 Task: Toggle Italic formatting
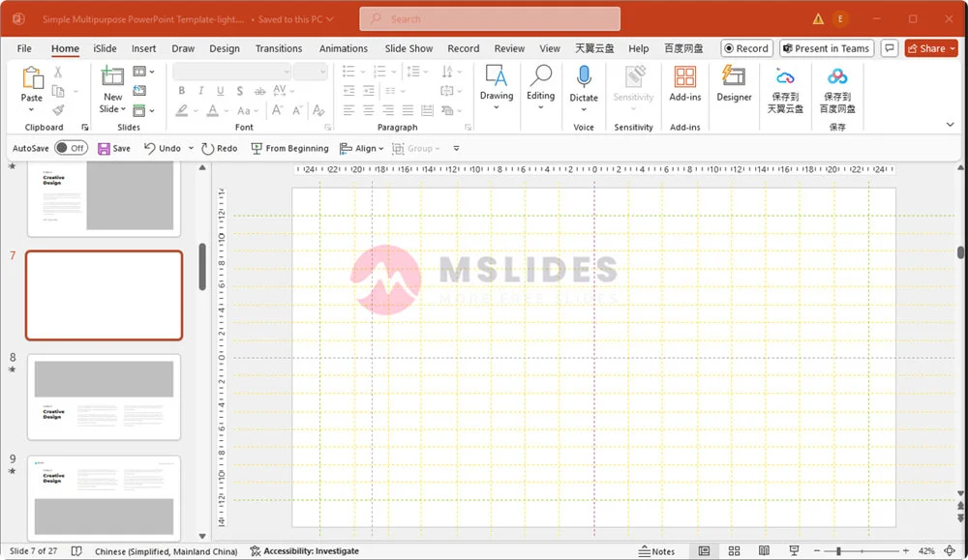[x=200, y=91]
